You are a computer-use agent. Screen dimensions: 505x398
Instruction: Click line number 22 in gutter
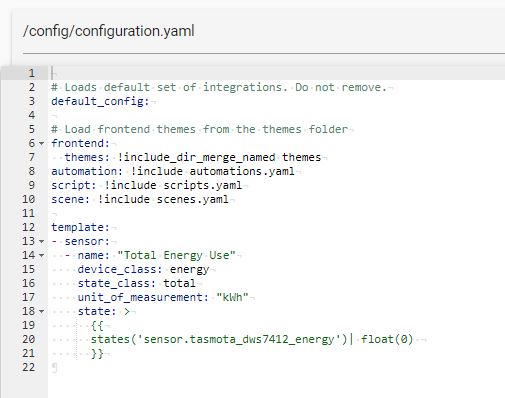coord(28,367)
